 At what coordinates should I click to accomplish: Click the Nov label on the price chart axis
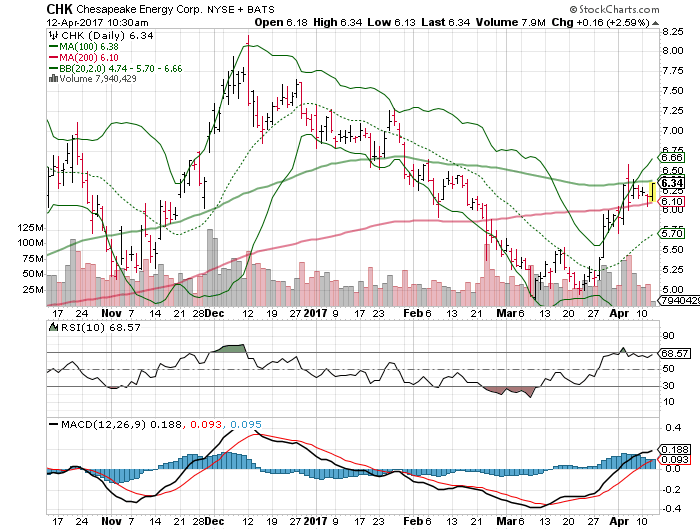pos(111,313)
